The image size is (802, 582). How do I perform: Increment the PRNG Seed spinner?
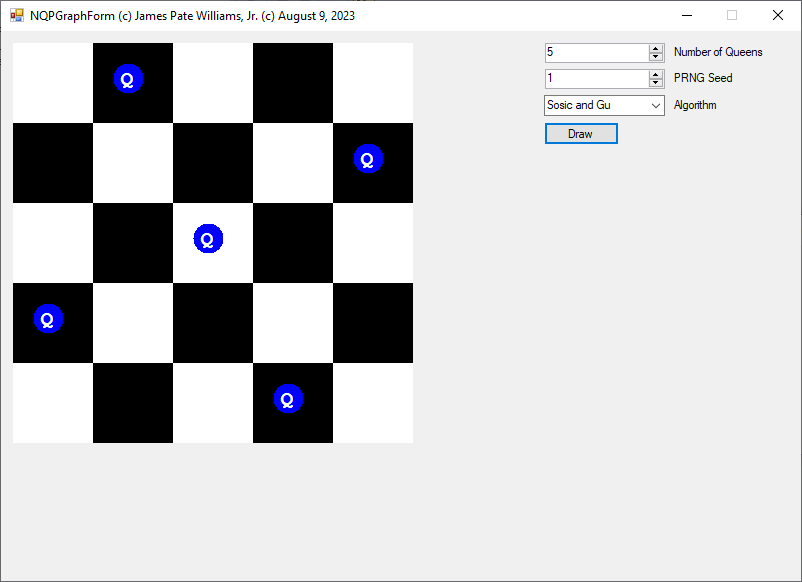tap(656, 74)
